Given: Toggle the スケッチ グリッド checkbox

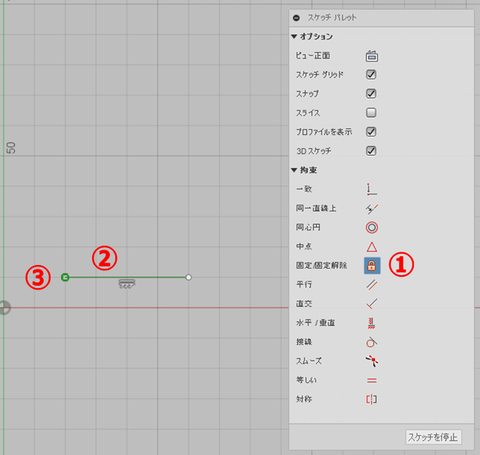Looking at the screenshot, I should (x=371, y=74).
